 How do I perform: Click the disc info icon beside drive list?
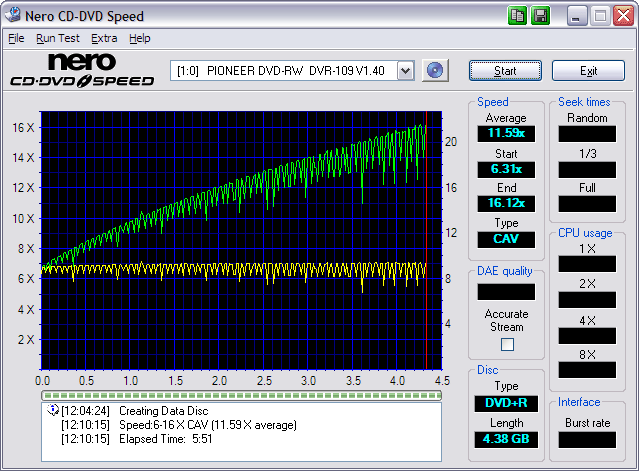(x=435, y=70)
